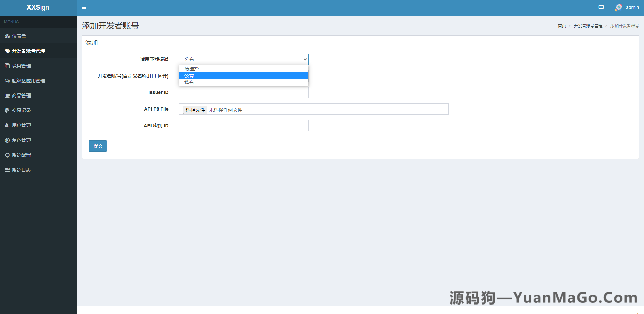
Task: Click the 开发者账号管理 breadcrumb link
Action: click(x=588, y=26)
